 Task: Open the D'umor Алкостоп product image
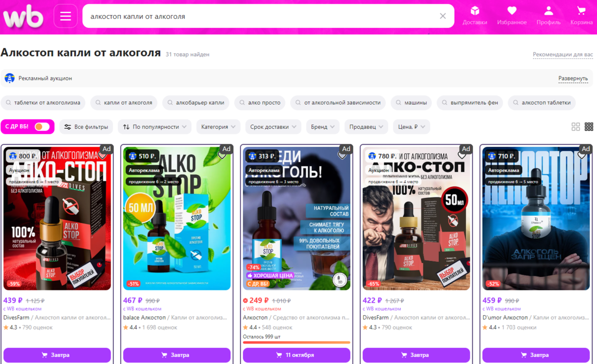(536, 218)
